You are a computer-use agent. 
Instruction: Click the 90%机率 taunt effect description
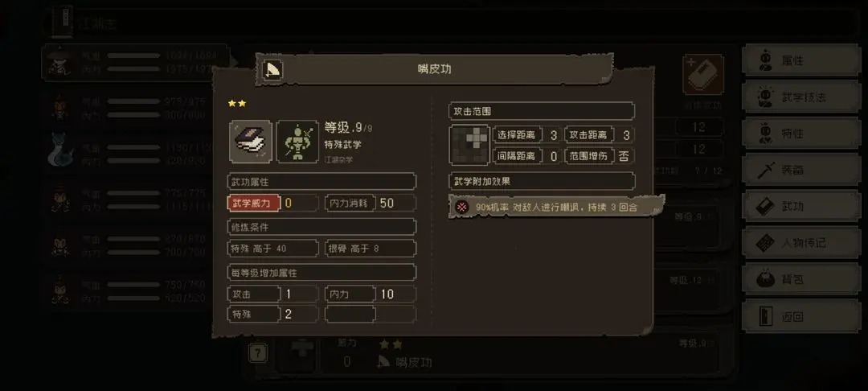tap(556, 207)
